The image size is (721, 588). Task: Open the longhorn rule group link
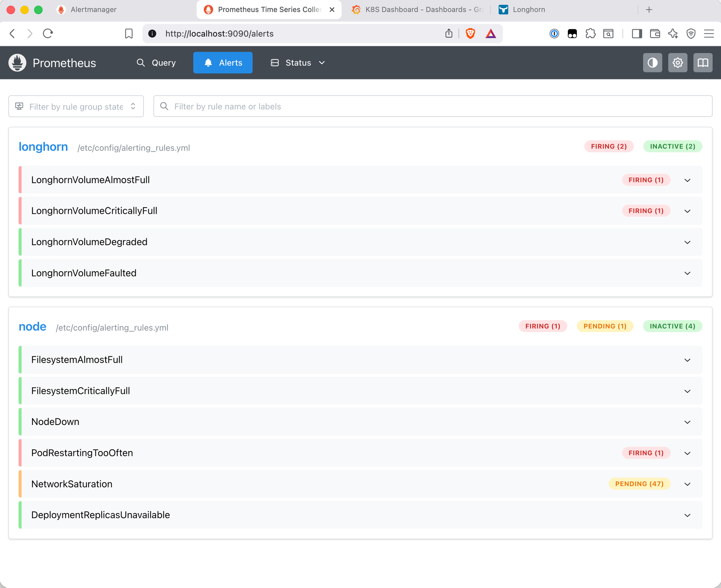[43, 147]
